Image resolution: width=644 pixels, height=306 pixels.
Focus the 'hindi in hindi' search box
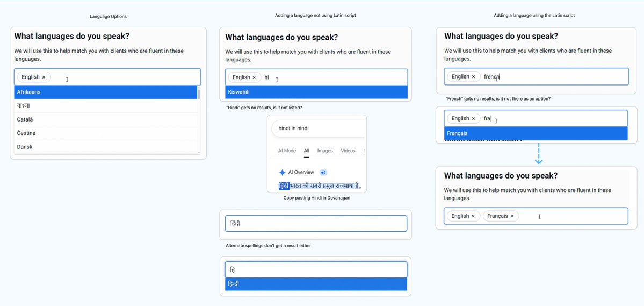319,129
